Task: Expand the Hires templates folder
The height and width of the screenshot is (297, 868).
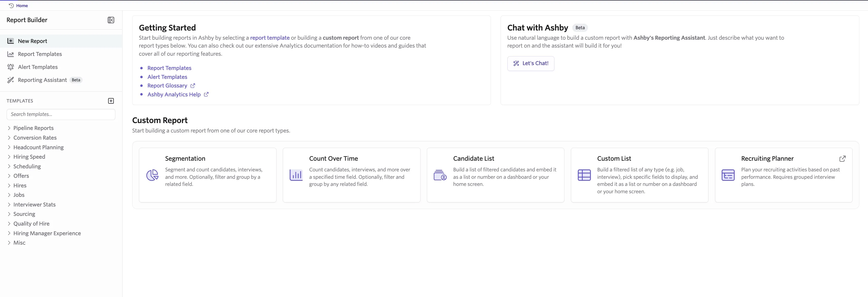Action: point(9,185)
